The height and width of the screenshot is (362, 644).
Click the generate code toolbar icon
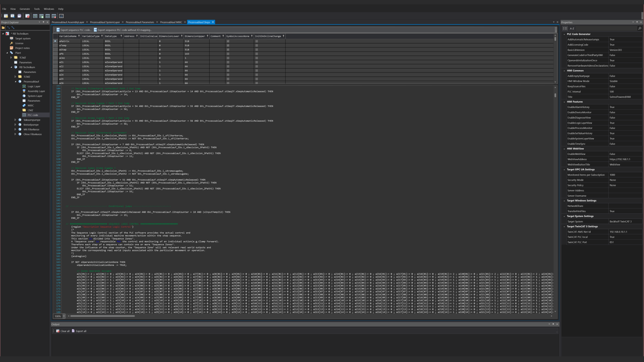(x=48, y=16)
